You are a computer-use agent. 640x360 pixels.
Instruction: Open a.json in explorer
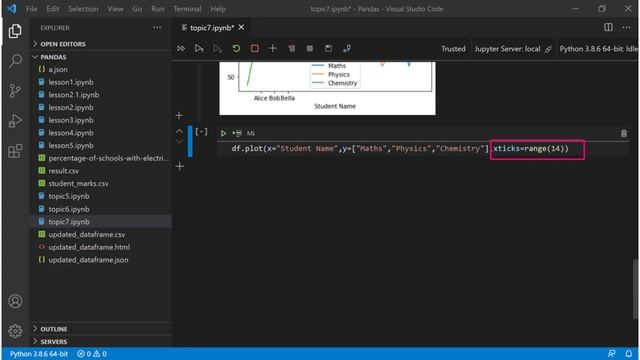(101, 69)
